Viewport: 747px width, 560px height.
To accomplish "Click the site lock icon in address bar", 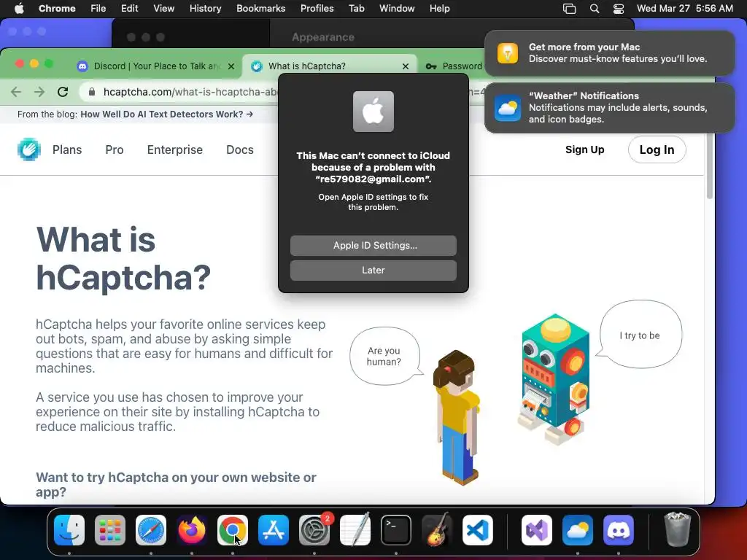I will [92, 92].
